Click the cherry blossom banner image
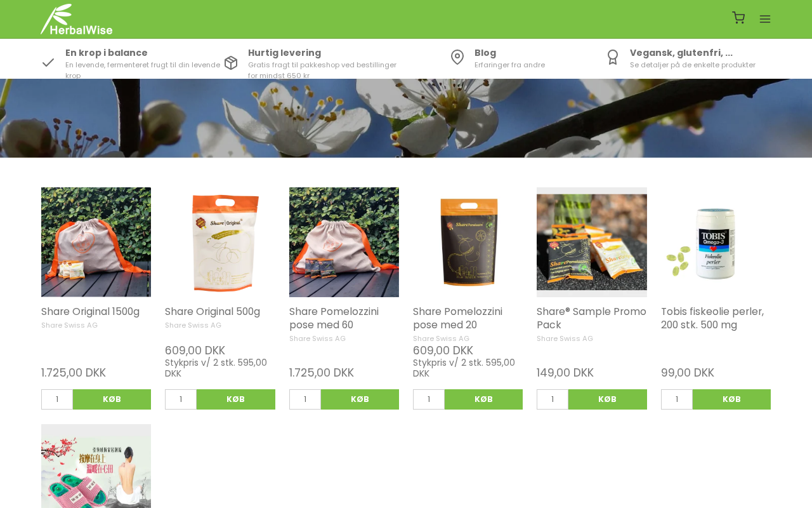This screenshot has height=508, width=812. click(x=406, y=118)
